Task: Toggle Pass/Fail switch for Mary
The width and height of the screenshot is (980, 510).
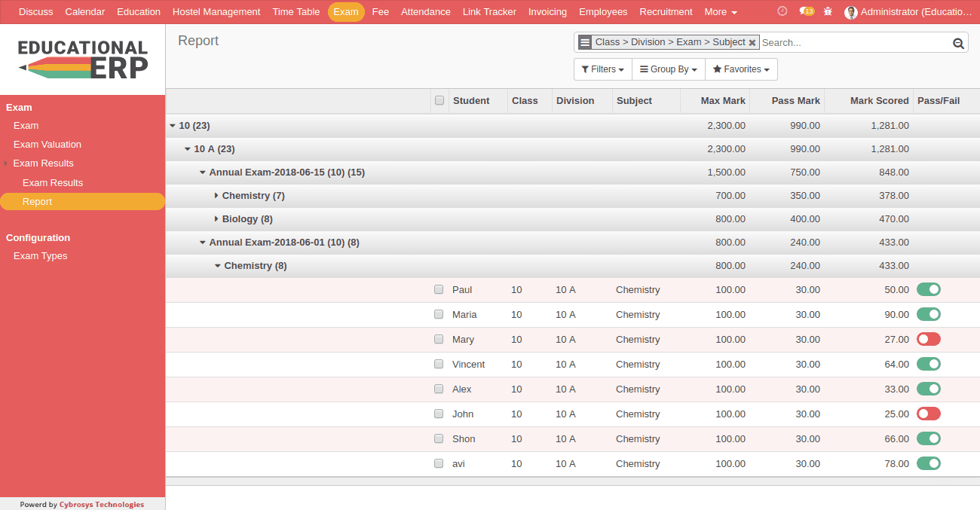Action: [x=928, y=339]
